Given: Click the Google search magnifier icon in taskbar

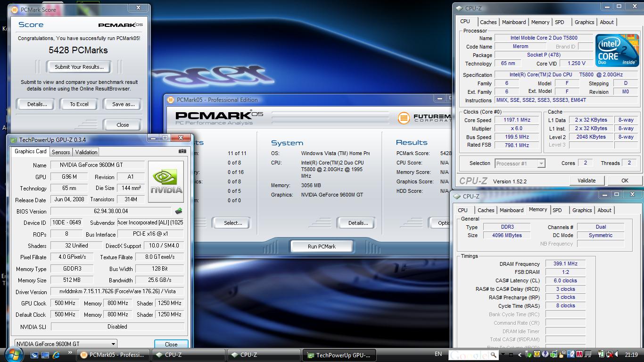Looking at the screenshot, I should (x=493, y=354).
